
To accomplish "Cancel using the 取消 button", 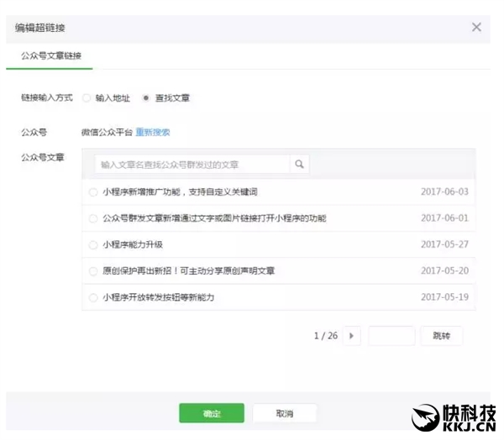I will point(285,413).
